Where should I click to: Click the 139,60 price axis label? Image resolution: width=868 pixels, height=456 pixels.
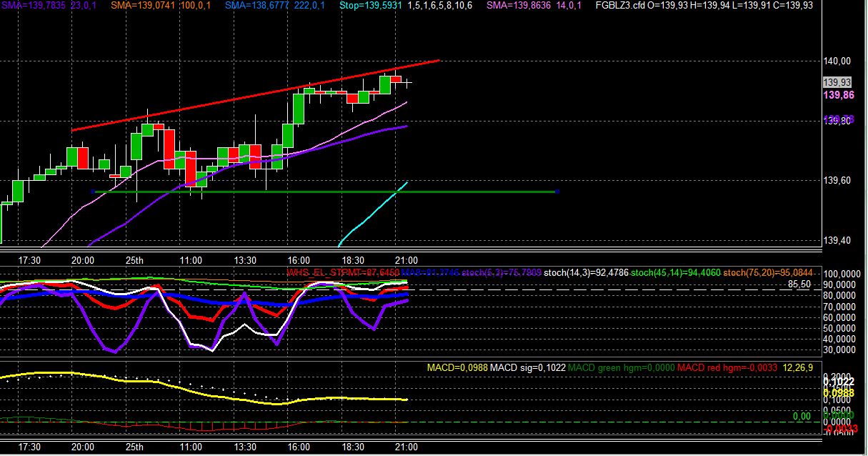click(x=837, y=180)
